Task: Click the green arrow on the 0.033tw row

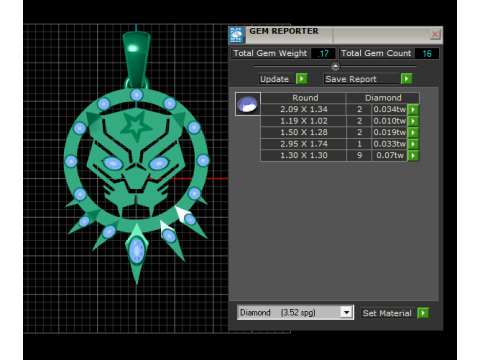Action: click(413, 144)
